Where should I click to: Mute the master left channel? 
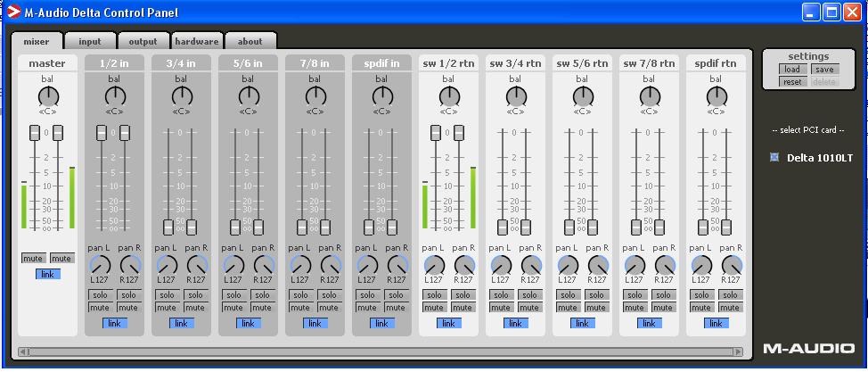[34, 259]
